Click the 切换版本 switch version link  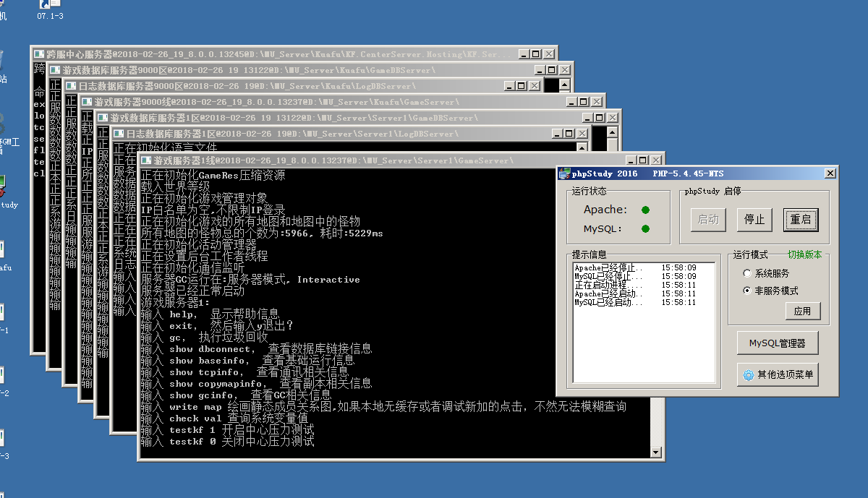point(804,254)
